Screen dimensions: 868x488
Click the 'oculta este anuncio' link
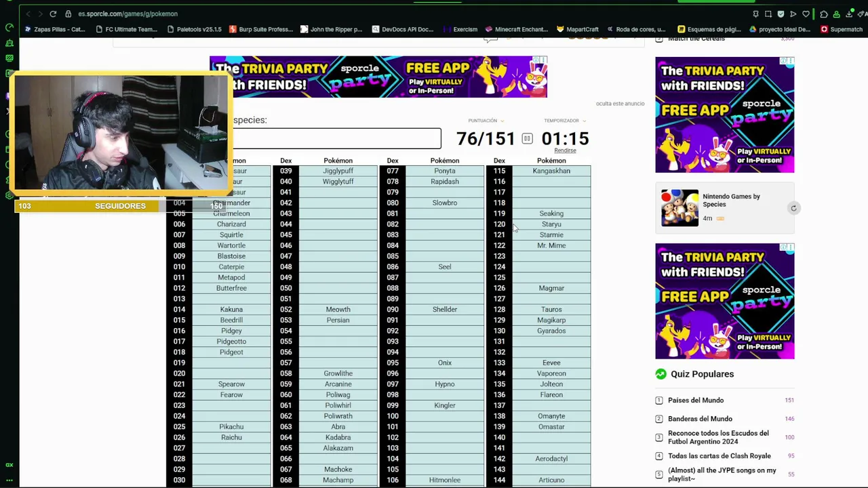pyautogui.click(x=620, y=104)
